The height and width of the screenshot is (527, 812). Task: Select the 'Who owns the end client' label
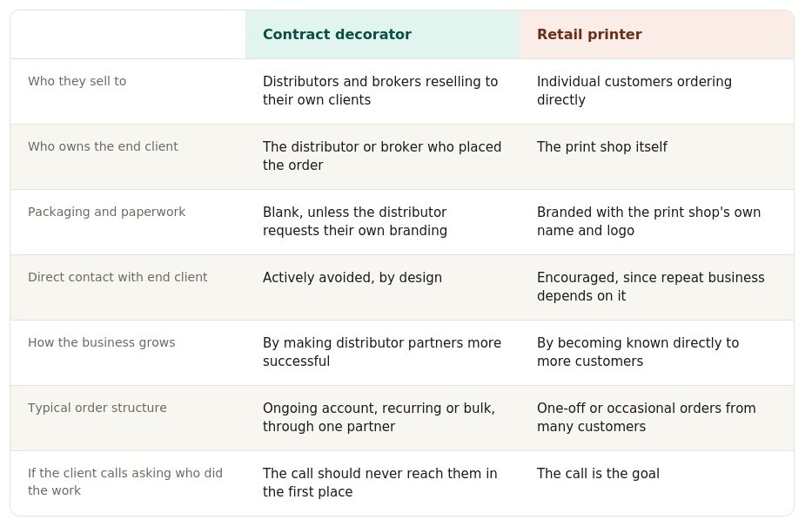pos(103,146)
